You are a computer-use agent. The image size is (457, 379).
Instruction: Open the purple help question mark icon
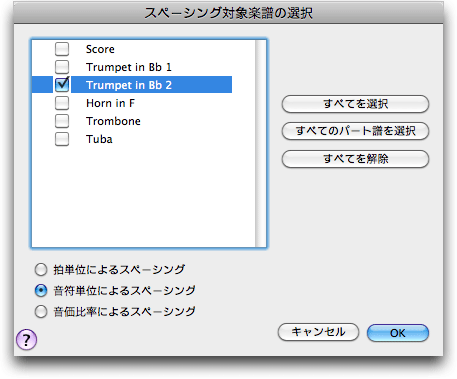pos(26,339)
